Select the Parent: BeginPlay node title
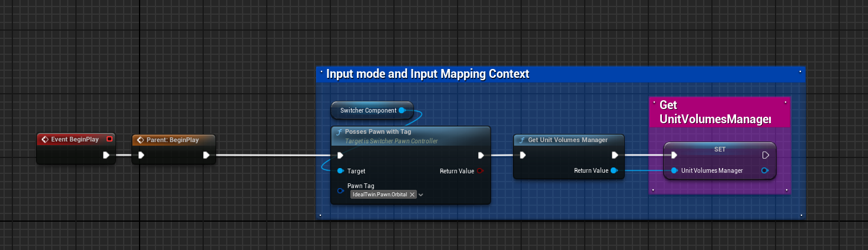Image resolution: width=868 pixels, height=250 pixels. click(173, 140)
